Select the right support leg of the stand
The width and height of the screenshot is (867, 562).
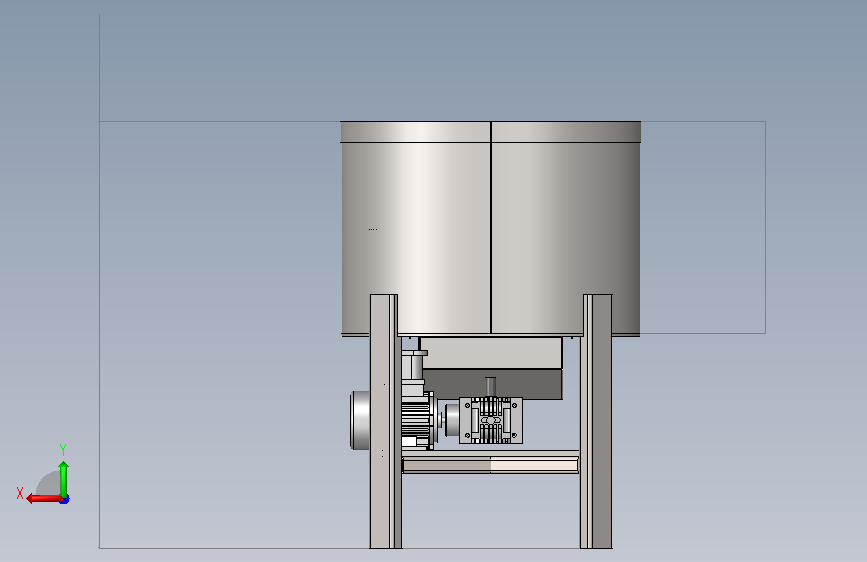coord(596,421)
